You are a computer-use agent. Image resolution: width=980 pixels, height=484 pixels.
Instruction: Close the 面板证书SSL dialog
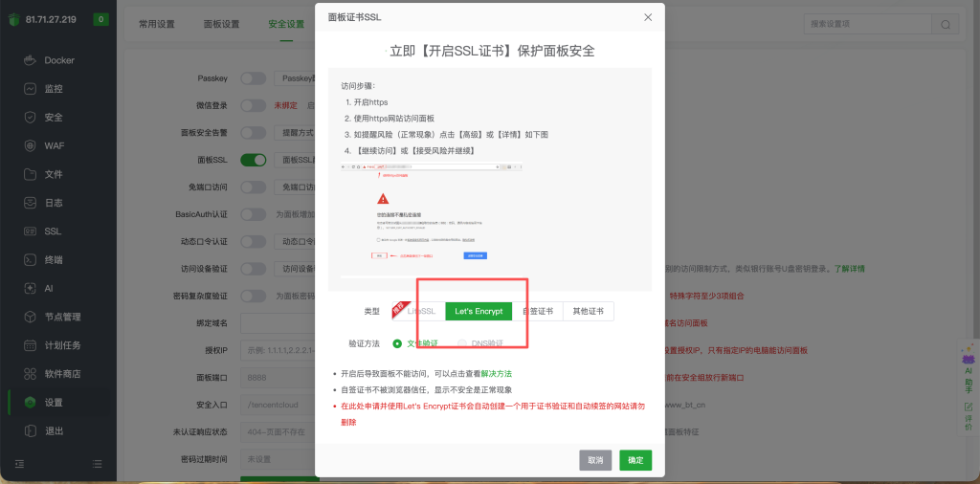pos(648,17)
